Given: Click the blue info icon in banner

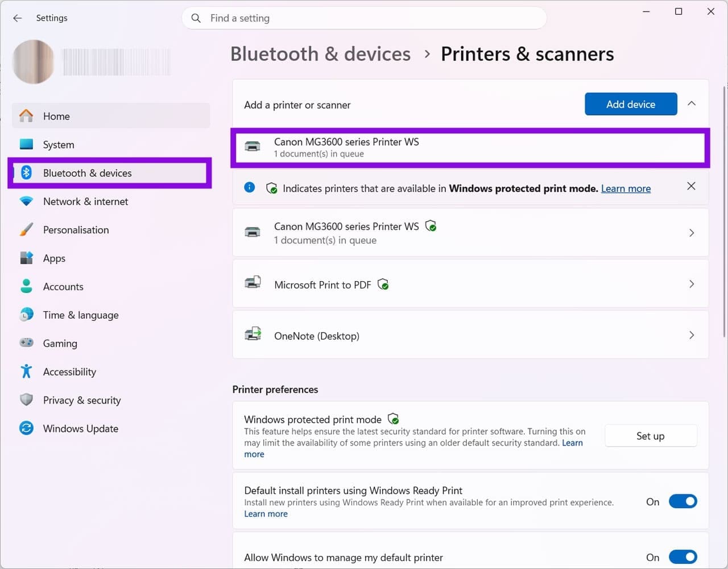Looking at the screenshot, I should [x=249, y=187].
